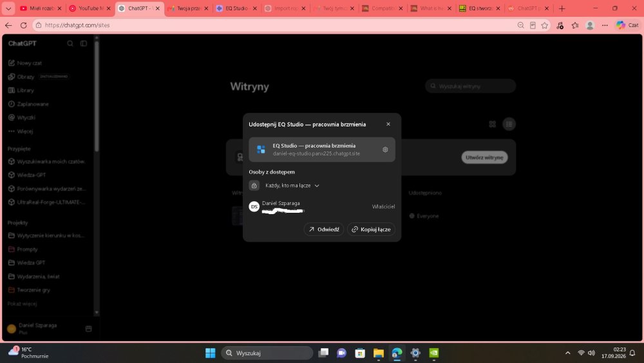Start a Nowy czat
The width and height of the screenshot is (644, 363).
click(x=25, y=63)
